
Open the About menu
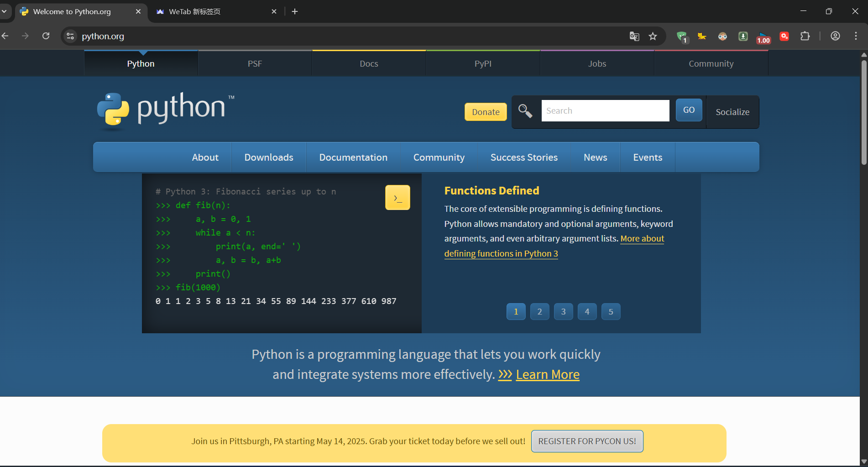tap(205, 157)
